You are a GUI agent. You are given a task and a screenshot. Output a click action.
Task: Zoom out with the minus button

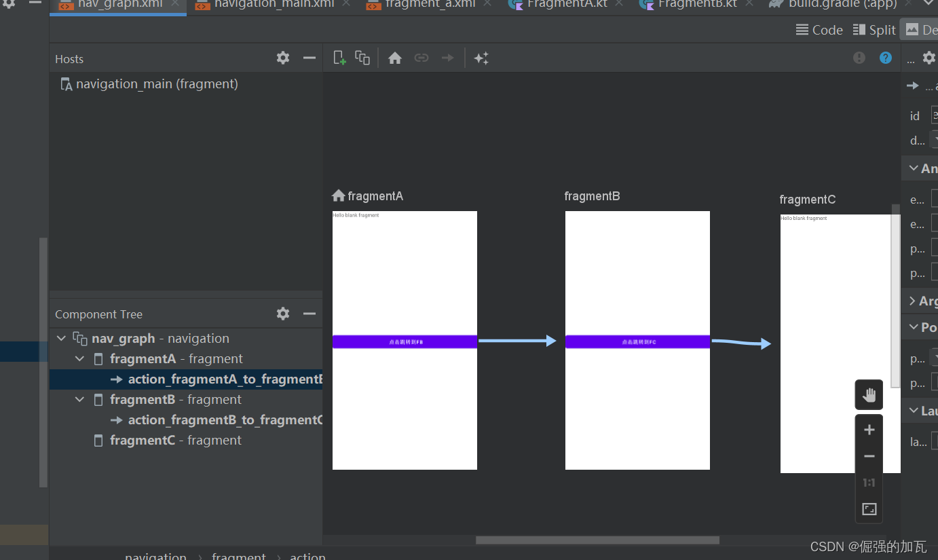[x=869, y=456]
